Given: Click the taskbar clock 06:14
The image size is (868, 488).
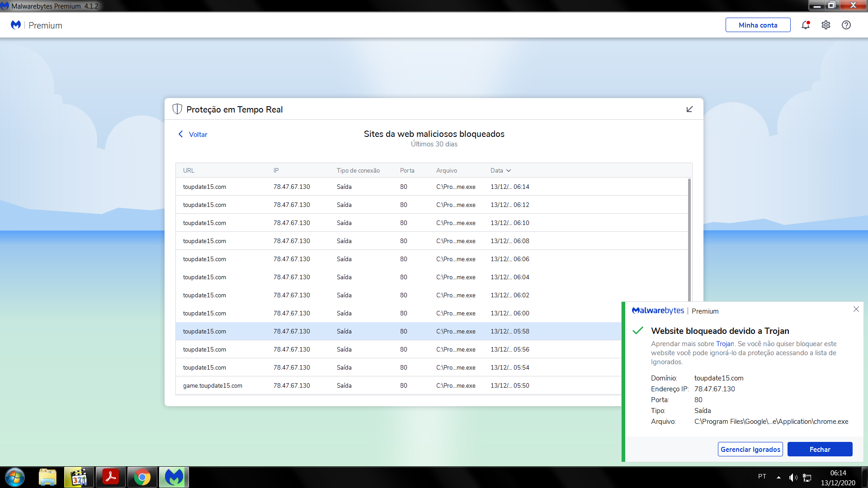Looking at the screenshot, I should coord(838,473).
